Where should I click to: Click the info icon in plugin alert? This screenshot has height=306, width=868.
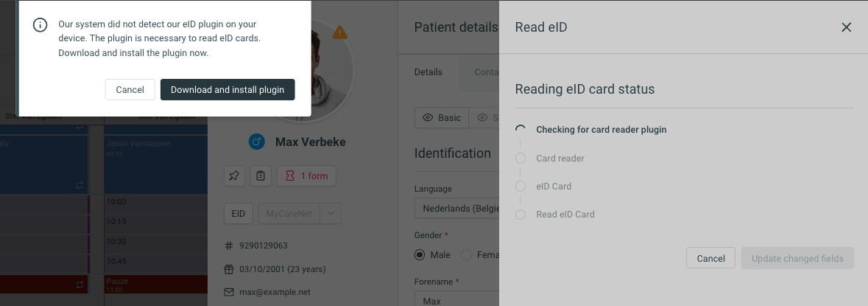[x=40, y=25]
